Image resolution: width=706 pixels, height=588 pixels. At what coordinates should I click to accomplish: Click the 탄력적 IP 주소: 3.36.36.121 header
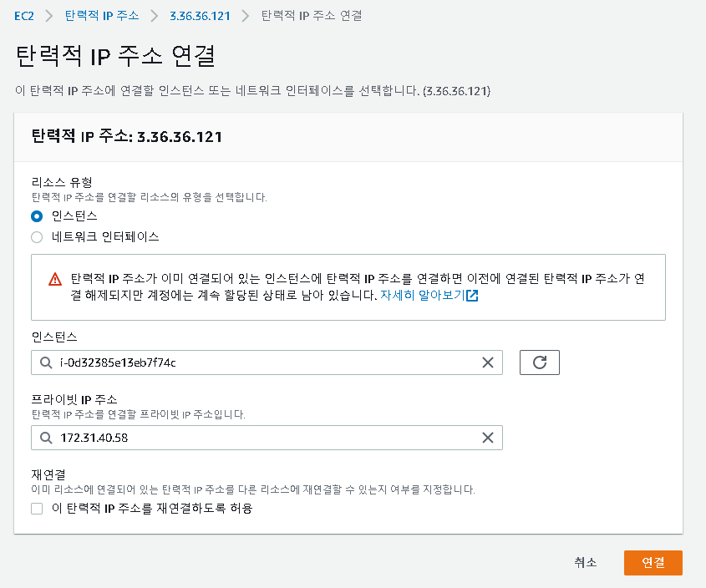click(x=126, y=136)
